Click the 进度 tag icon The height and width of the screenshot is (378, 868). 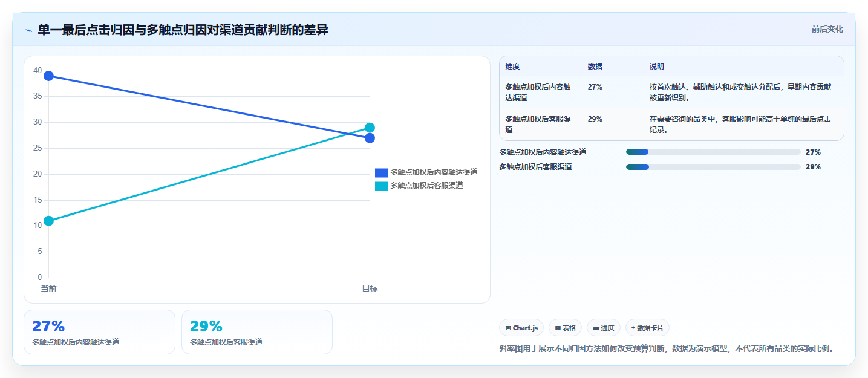coord(596,328)
